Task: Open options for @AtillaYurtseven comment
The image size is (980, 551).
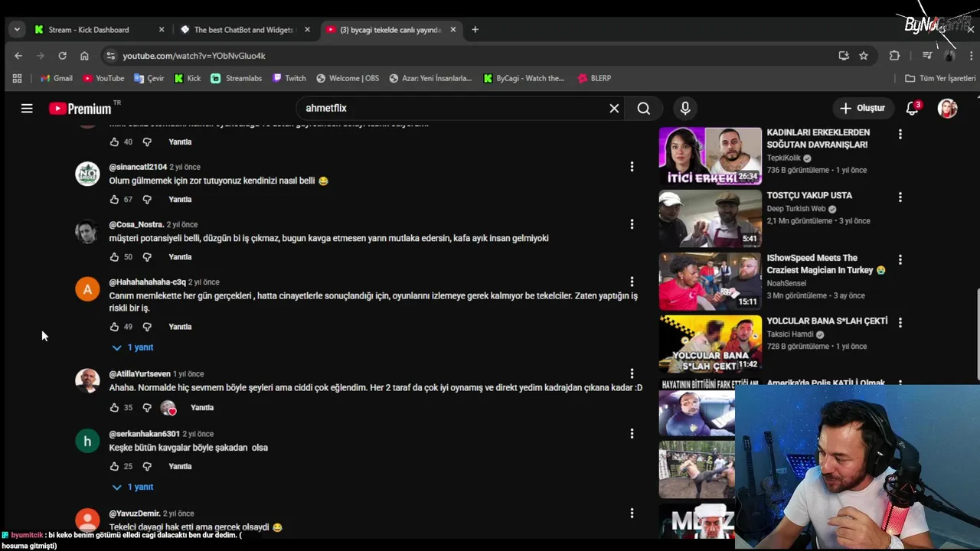Action: (x=632, y=374)
